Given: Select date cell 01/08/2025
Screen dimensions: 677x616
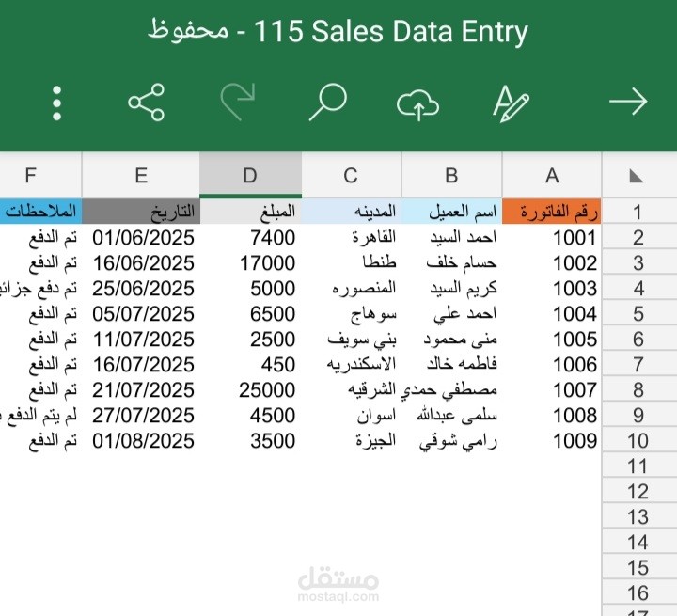Looking at the screenshot, I should click(x=141, y=441).
